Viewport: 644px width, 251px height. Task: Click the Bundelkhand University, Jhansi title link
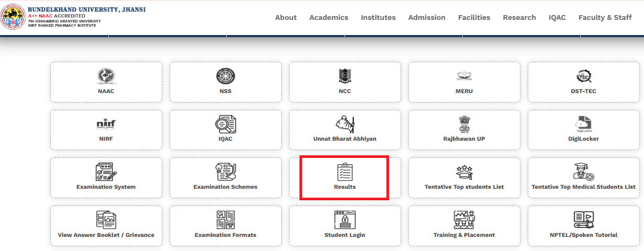pos(87,9)
